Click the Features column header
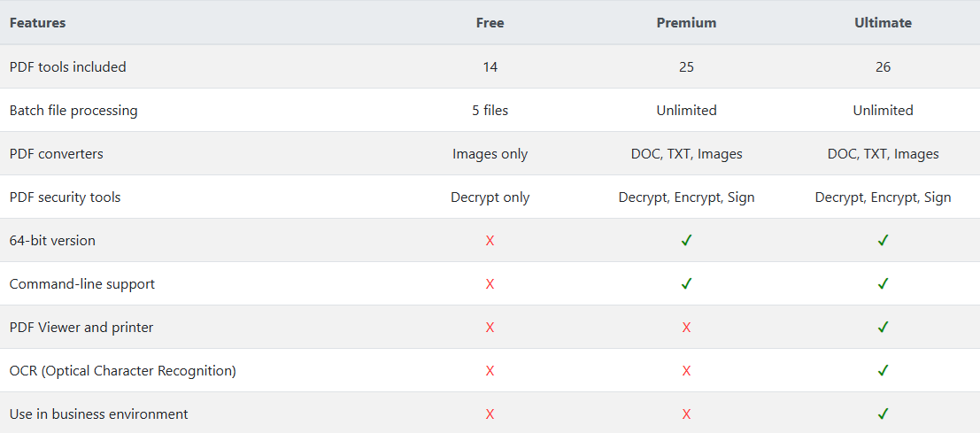 click(x=37, y=23)
